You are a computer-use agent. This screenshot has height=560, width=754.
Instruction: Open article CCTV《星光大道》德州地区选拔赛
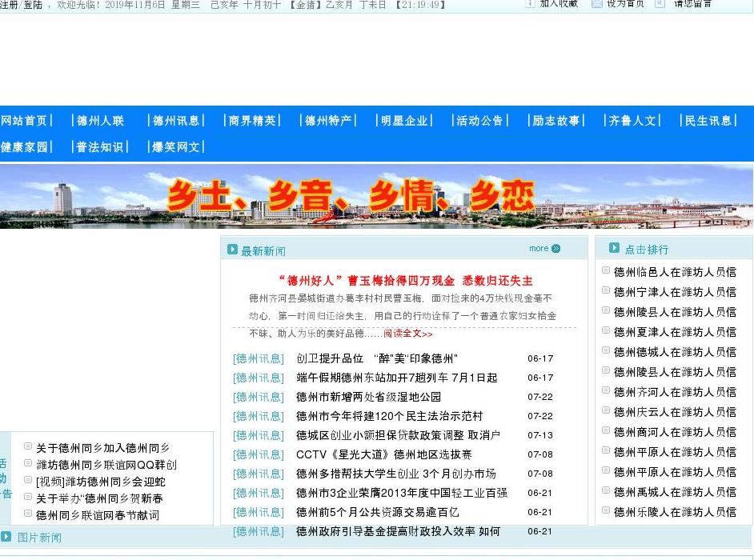tap(384, 454)
